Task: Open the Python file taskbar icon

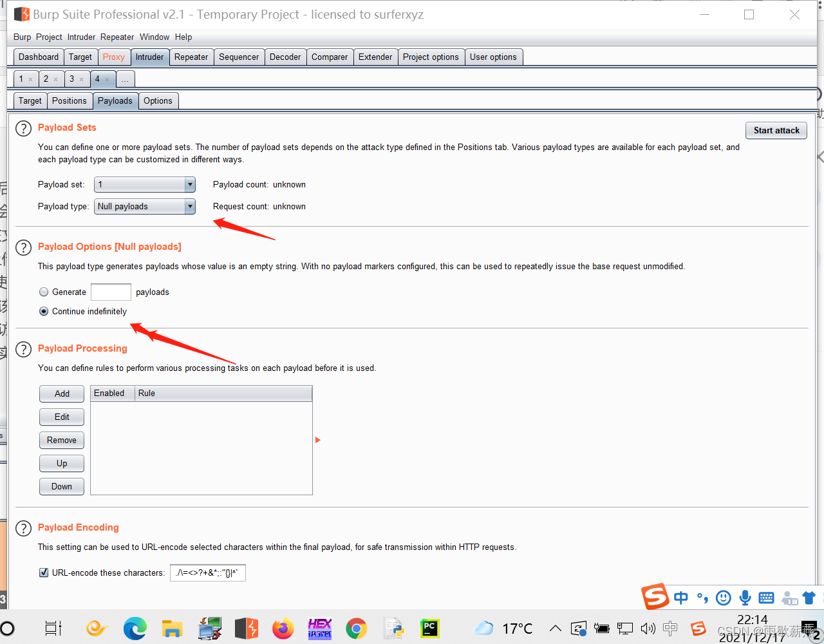Action: pos(393,628)
